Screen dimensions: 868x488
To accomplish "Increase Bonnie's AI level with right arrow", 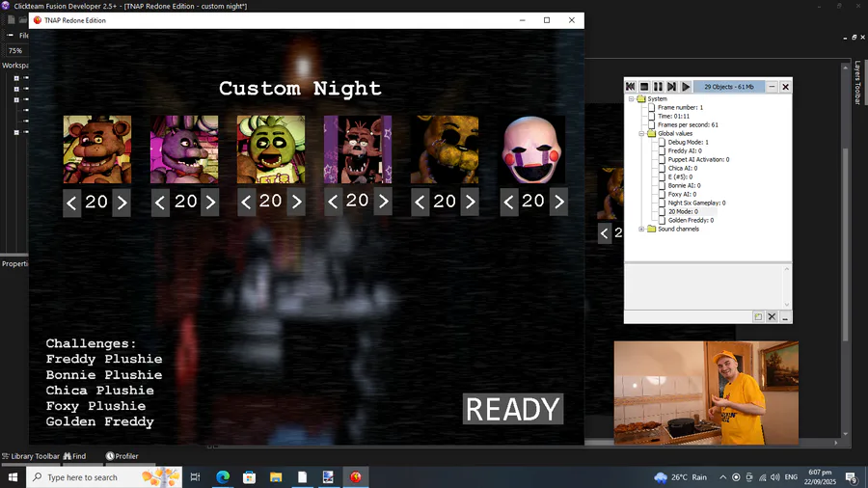I will (x=210, y=203).
